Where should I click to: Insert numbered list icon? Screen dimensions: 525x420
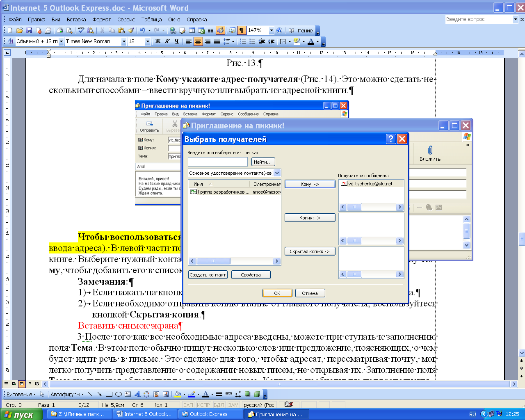(243, 41)
